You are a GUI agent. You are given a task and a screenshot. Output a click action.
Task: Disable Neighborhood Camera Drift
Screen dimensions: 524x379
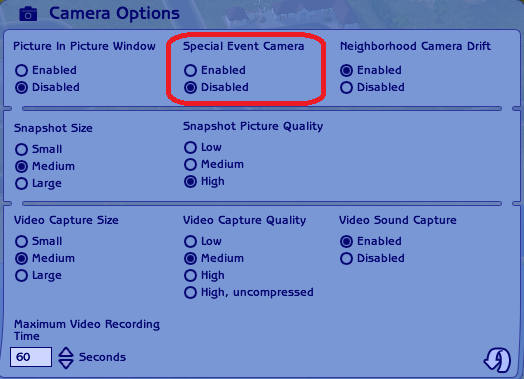point(346,88)
